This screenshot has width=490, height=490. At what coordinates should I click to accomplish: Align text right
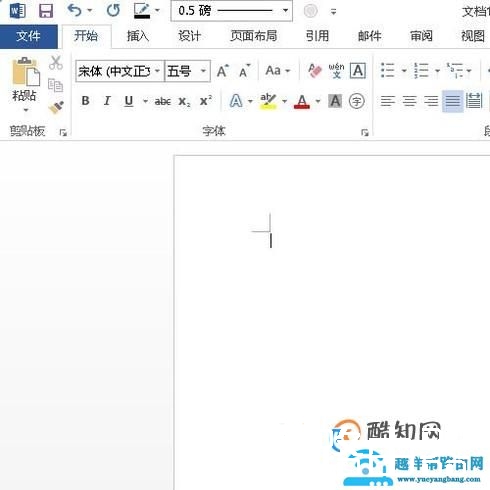tap(431, 101)
